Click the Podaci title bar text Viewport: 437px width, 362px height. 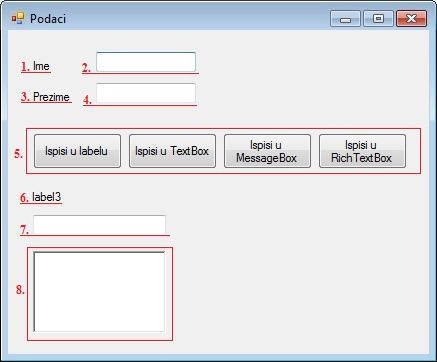tap(48, 19)
